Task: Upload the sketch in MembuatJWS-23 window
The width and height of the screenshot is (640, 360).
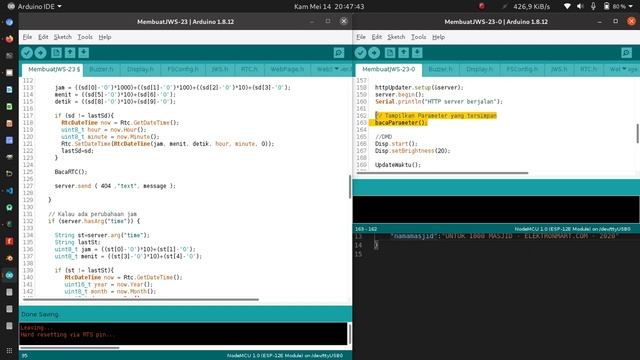Action: 40,53
